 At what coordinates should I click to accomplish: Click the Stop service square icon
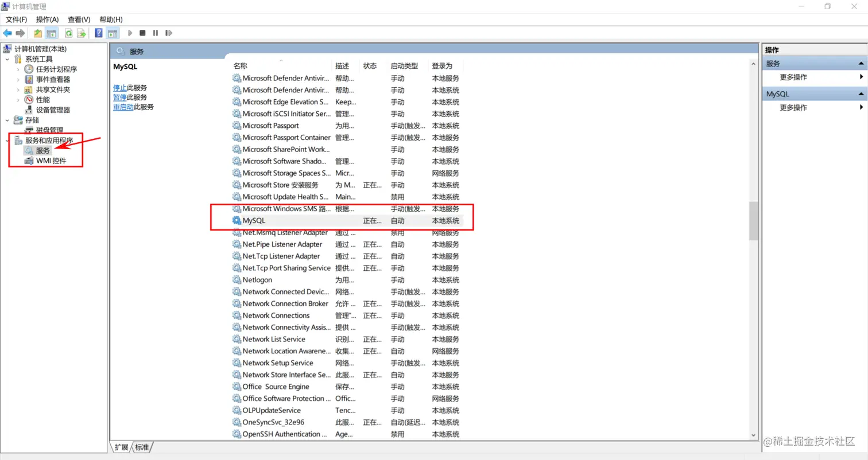pos(142,33)
